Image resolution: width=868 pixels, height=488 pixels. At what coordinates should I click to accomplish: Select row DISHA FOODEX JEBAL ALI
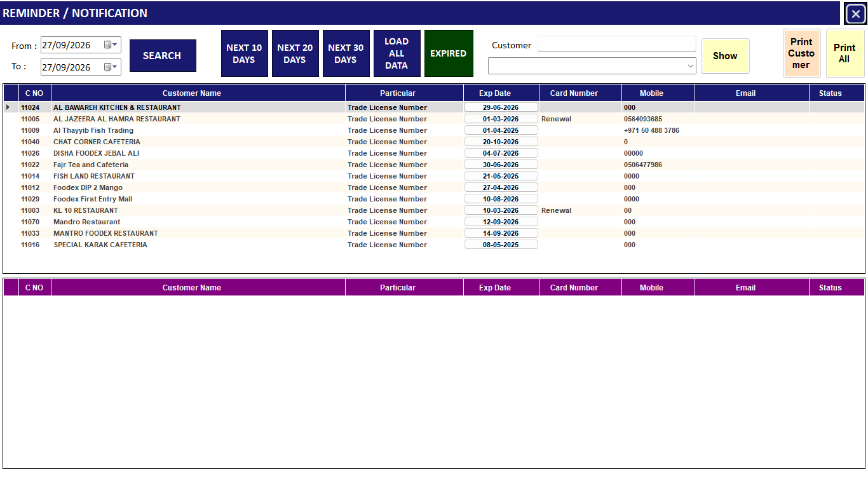434,153
